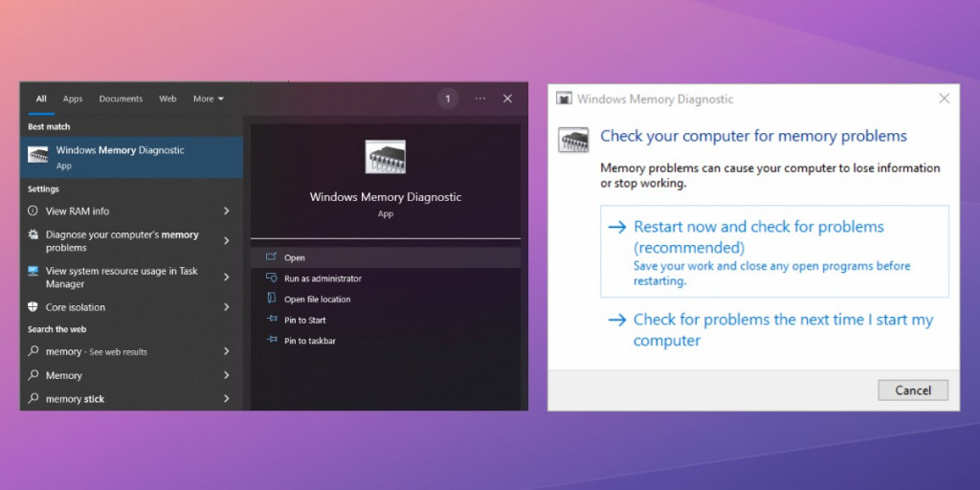Open the three-dots options menu in search panel
Screen dimensions: 980x490
480,99
